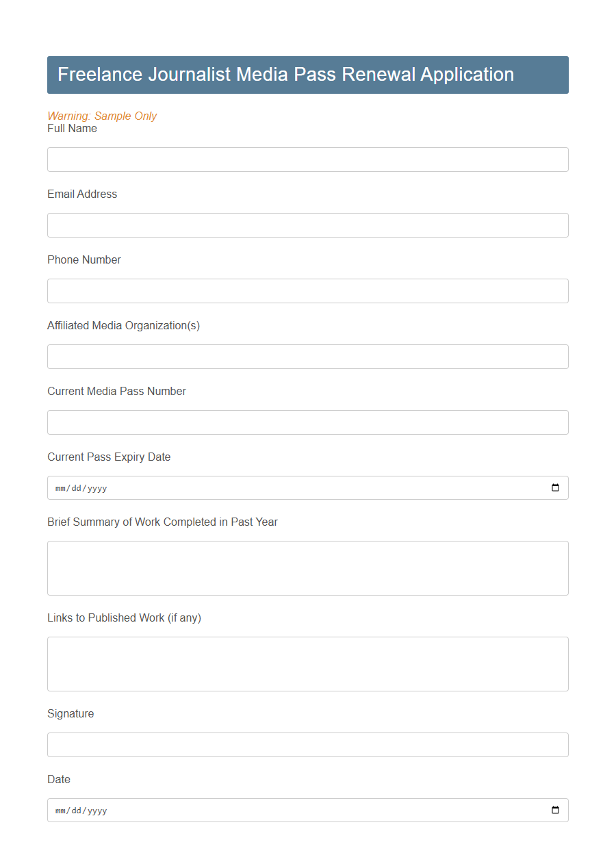The image size is (616, 866).
Task: Click the Full Name input field
Action: 307,160
